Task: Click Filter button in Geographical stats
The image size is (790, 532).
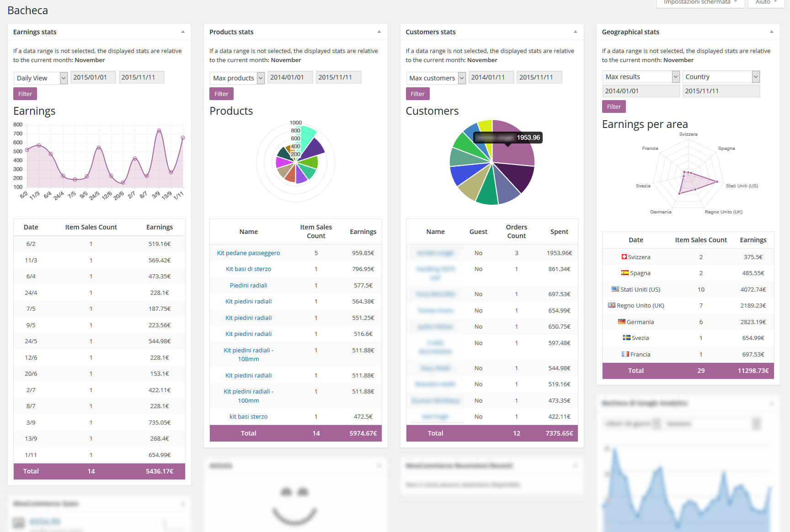Action: [614, 106]
